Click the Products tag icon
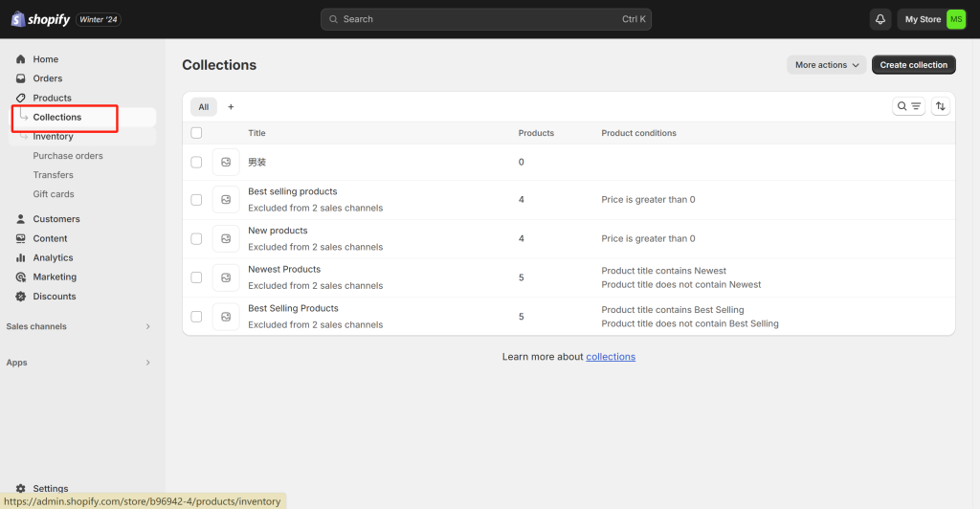980x509 pixels. [x=21, y=98]
